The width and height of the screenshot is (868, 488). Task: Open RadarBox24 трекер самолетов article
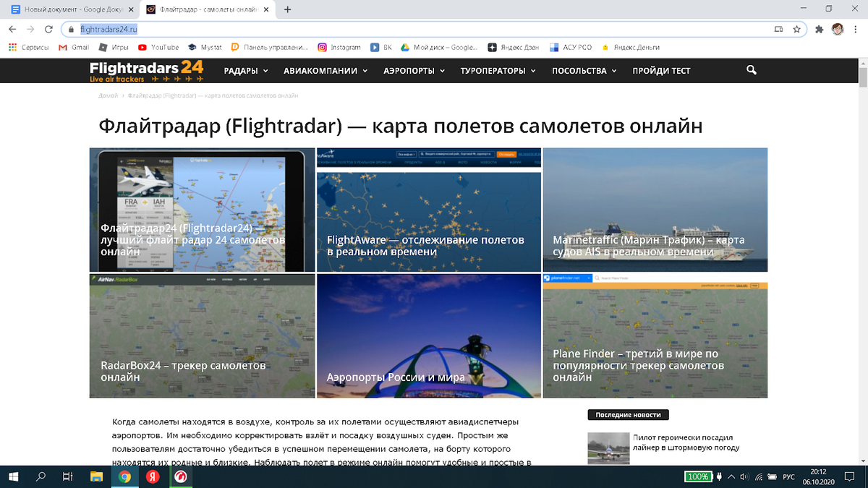pos(202,335)
